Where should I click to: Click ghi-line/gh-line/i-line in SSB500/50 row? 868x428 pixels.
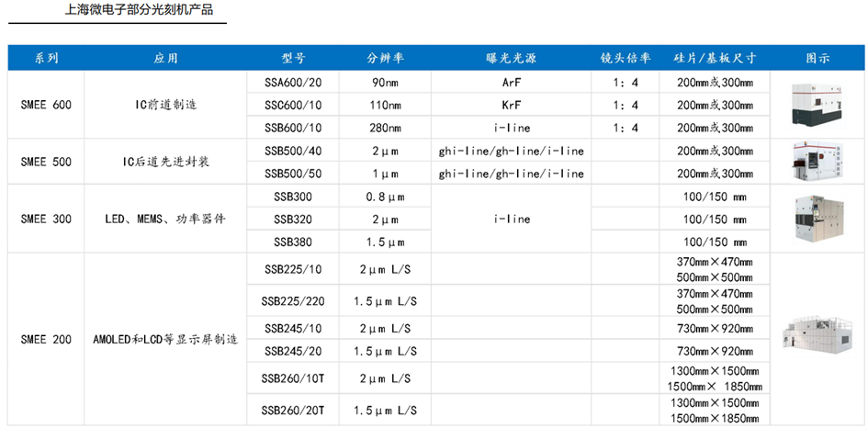pos(512,174)
